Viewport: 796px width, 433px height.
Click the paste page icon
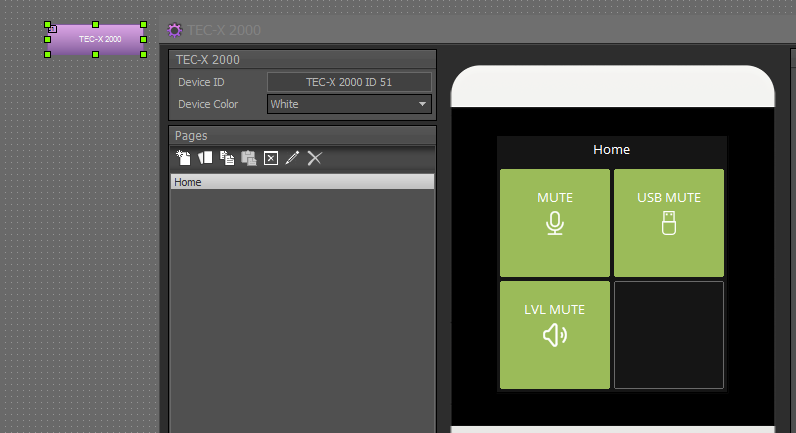(249, 158)
